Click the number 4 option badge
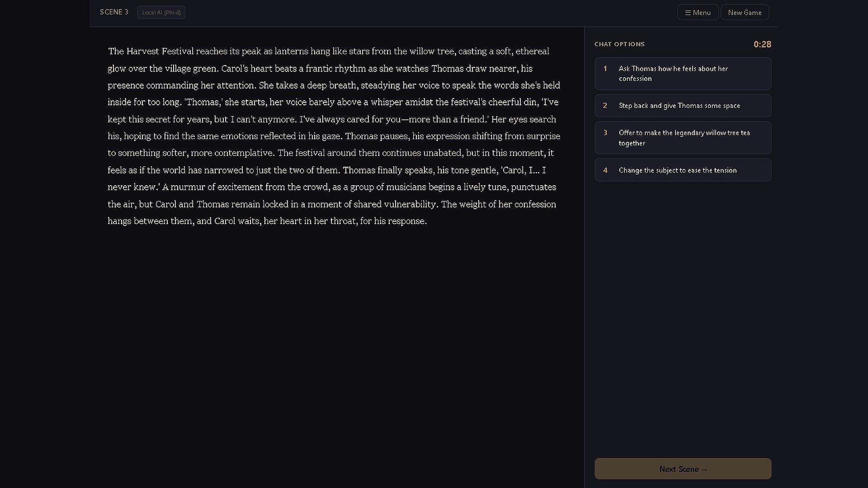 605,170
